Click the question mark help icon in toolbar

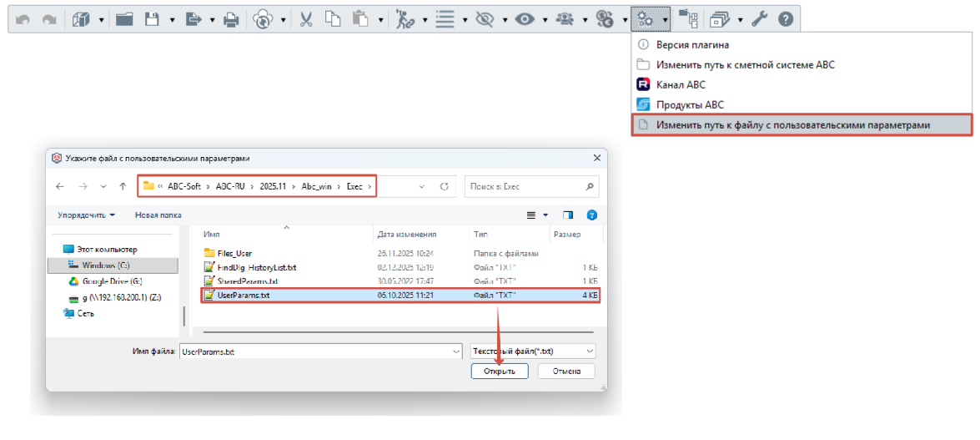tap(787, 20)
